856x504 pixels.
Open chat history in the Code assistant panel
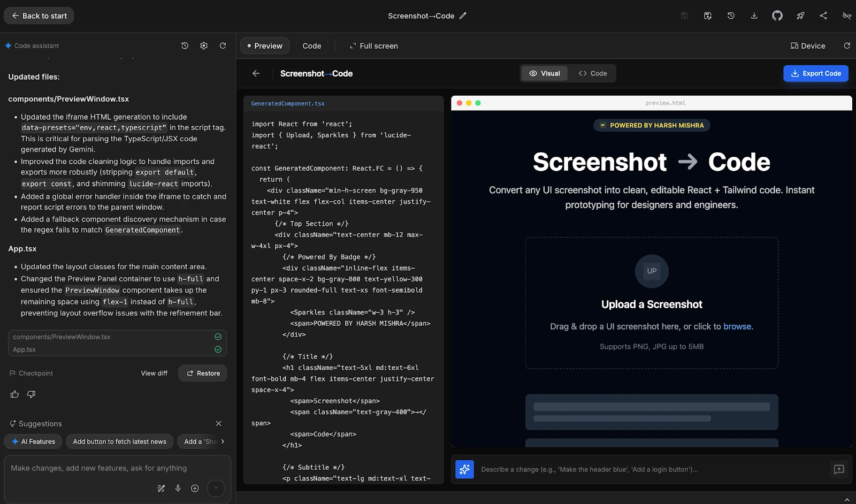pos(185,45)
